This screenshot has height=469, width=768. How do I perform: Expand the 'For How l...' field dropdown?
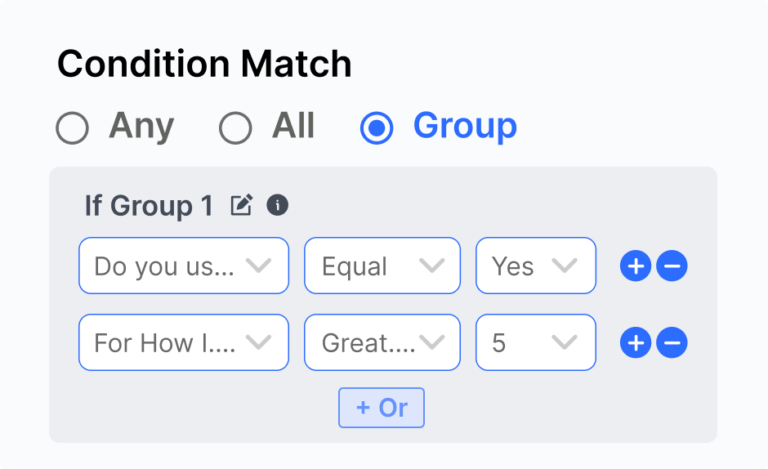(x=183, y=343)
